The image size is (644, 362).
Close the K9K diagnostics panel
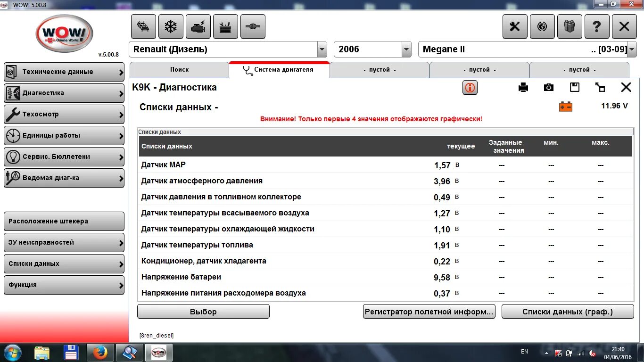point(626,87)
